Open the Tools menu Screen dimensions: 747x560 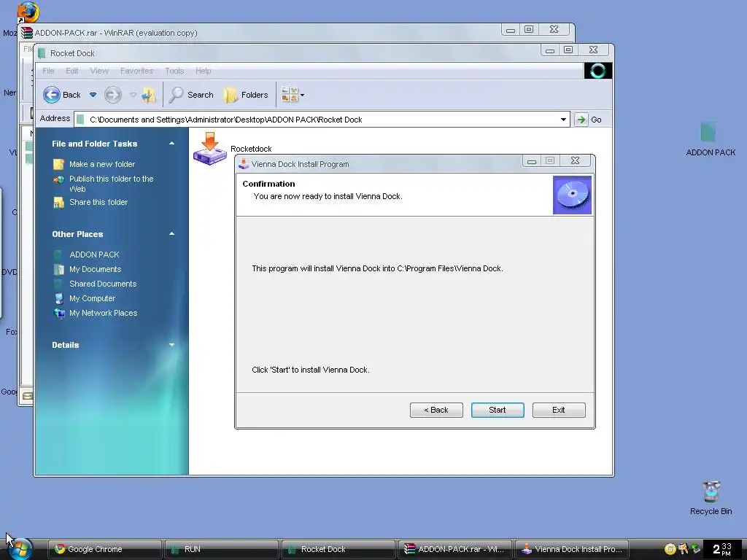(x=174, y=71)
